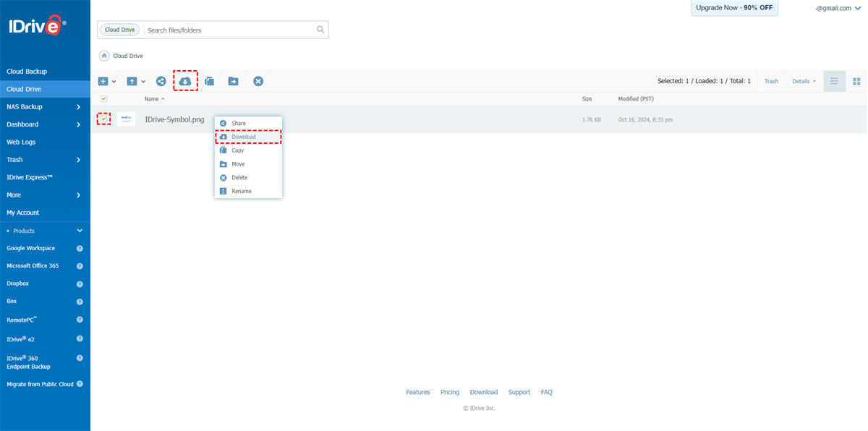Click the home breadcrumb icon
868x431 pixels.
coord(104,56)
